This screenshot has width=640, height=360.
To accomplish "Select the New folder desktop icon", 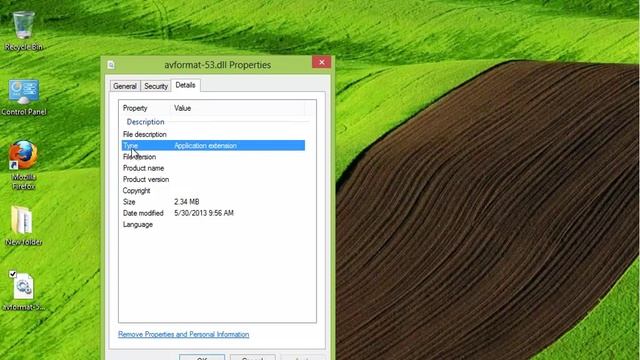I will (23, 226).
